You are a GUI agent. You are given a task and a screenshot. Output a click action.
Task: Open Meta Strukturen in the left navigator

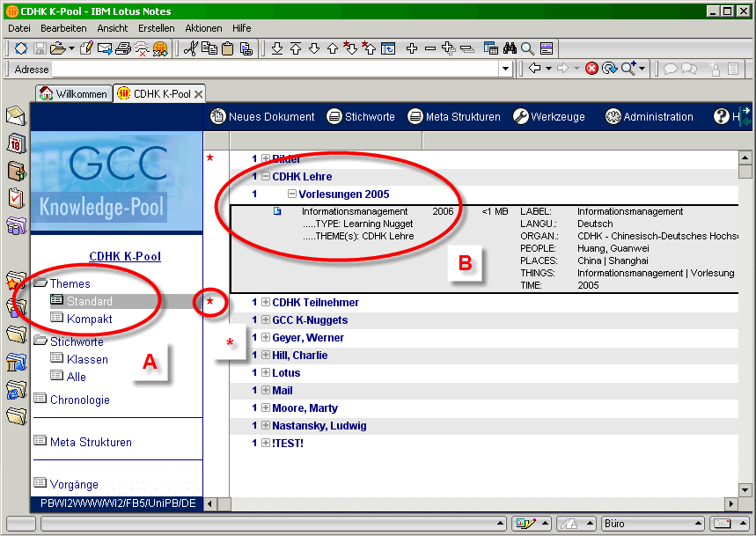pos(91,442)
